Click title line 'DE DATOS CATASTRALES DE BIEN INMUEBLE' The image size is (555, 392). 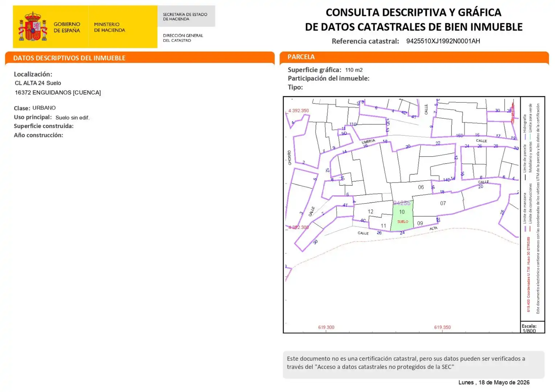point(414,27)
